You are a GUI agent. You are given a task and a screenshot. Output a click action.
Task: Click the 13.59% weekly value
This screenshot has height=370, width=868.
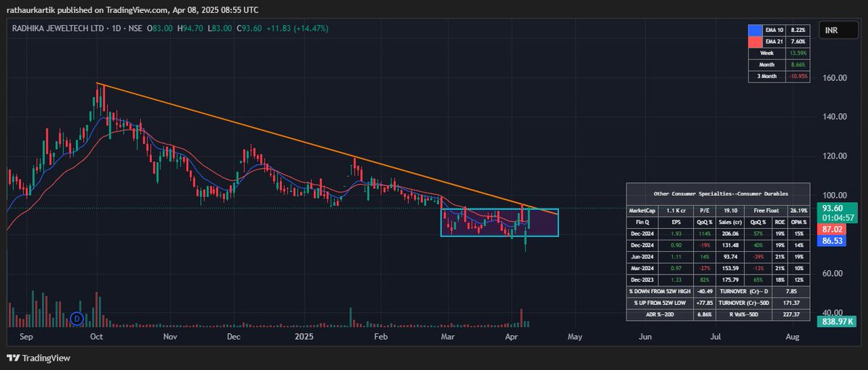click(x=798, y=53)
